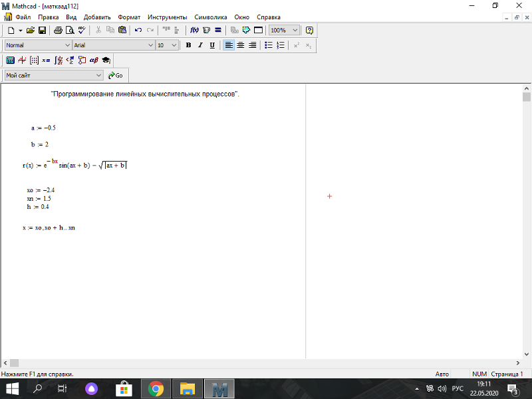The height and width of the screenshot is (399, 532).
Task: Click the Undo arrow icon
Action: (x=138, y=30)
